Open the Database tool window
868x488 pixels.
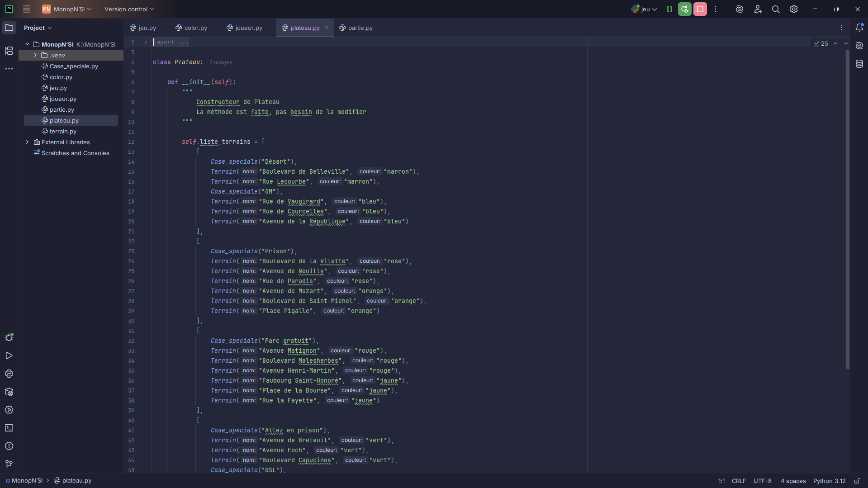coord(859,64)
